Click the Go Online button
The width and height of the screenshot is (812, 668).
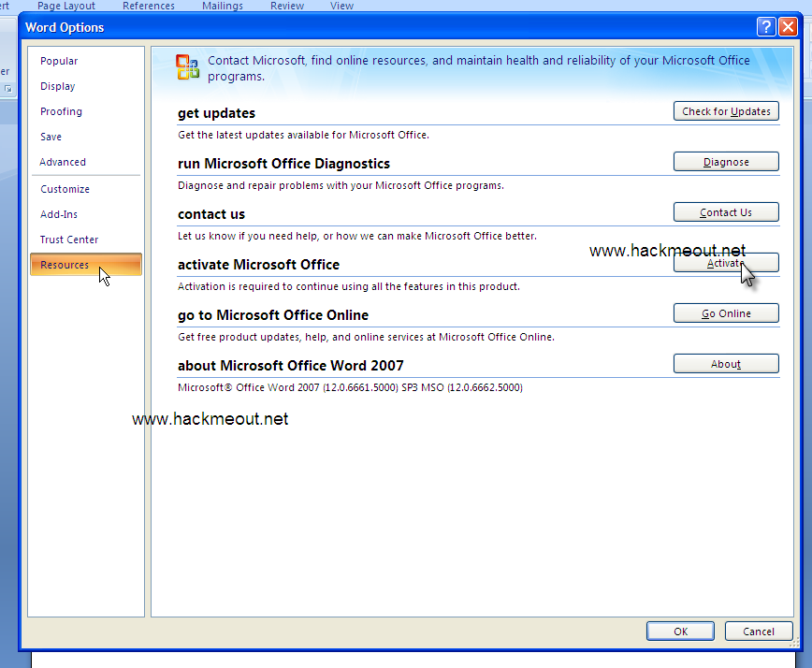click(726, 313)
